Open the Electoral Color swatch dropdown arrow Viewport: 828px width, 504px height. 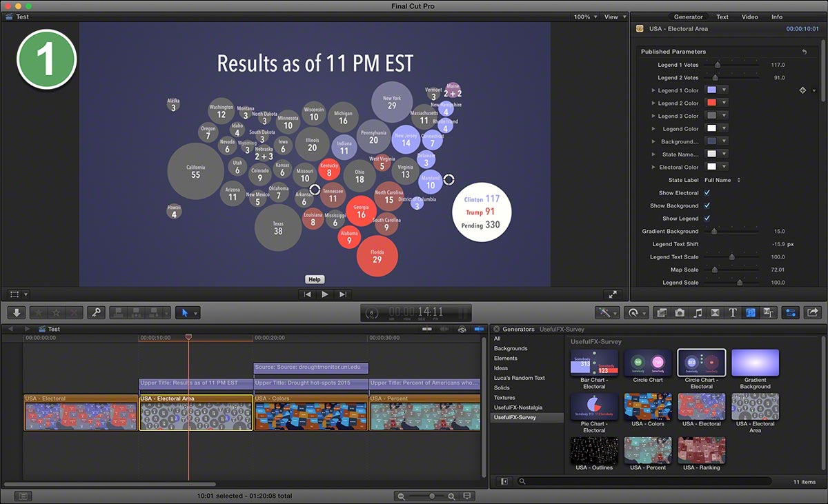723,167
